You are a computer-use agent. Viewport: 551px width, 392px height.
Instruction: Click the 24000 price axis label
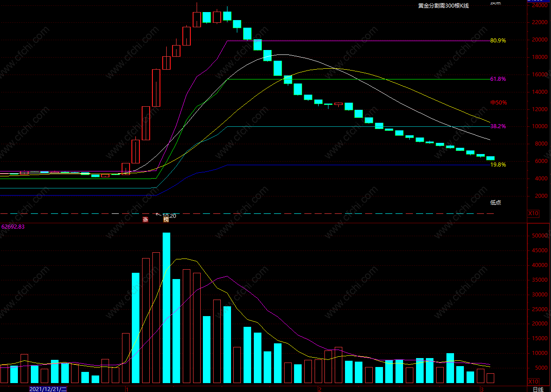(x=539, y=5)
